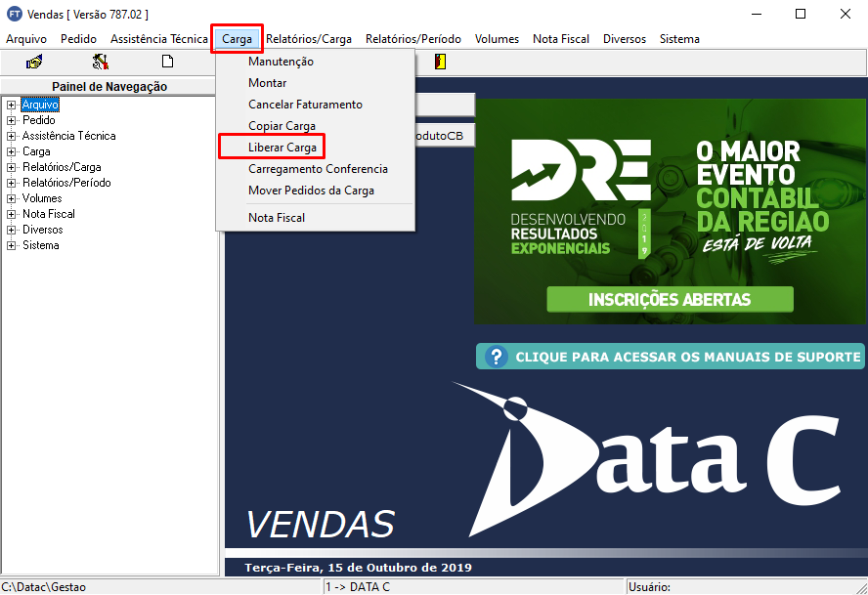Viewport: 868px width, 595px height.
Task: Click the support manuals access banner
Action: pyautogui.click(x=671, y=357)
